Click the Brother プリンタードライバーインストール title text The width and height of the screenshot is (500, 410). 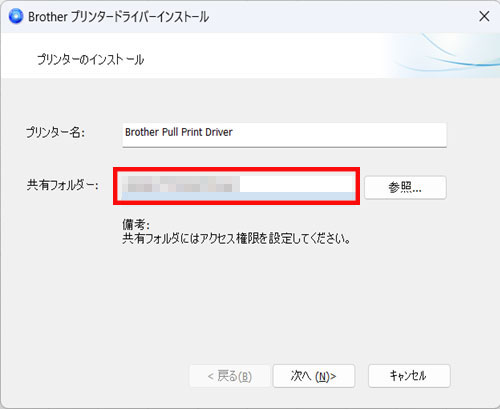(118, 17)
